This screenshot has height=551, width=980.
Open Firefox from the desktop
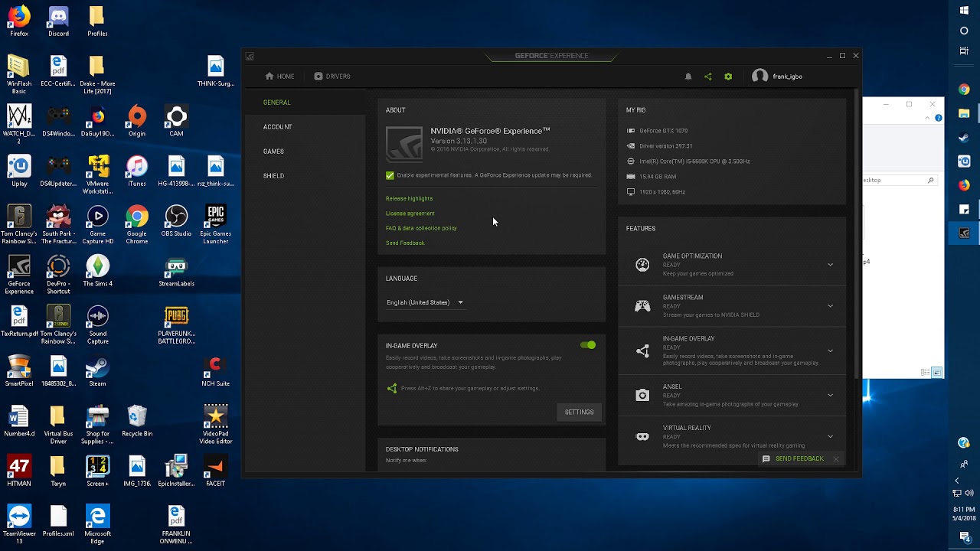(19, 21)
